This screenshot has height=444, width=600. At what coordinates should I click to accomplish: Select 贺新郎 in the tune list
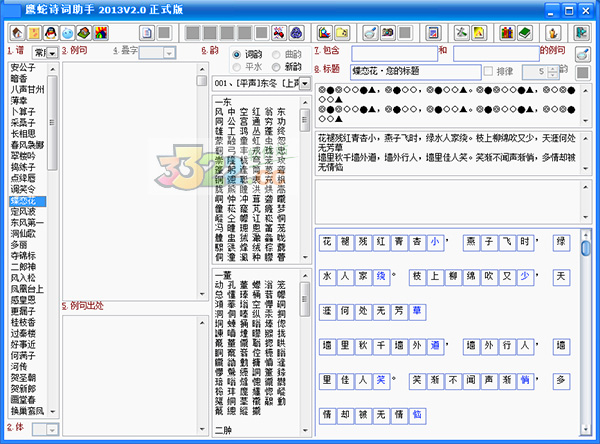[x=23, y=388]
